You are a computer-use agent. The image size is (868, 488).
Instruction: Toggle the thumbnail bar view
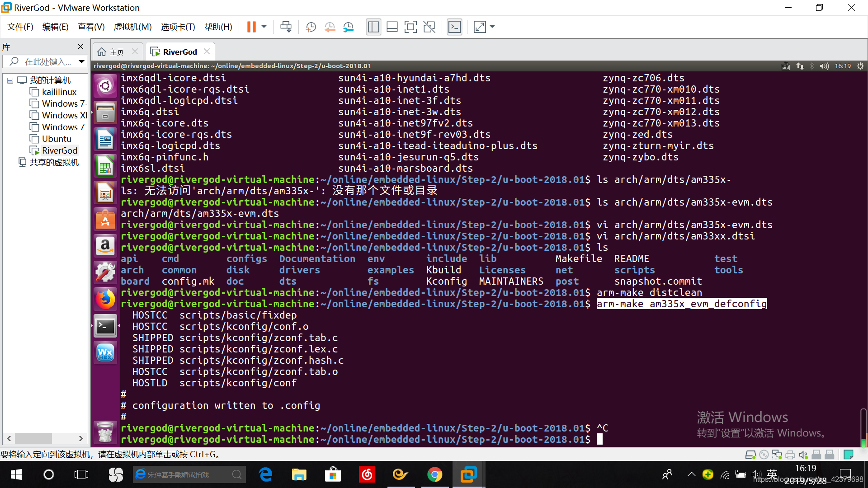click(392, 27)
